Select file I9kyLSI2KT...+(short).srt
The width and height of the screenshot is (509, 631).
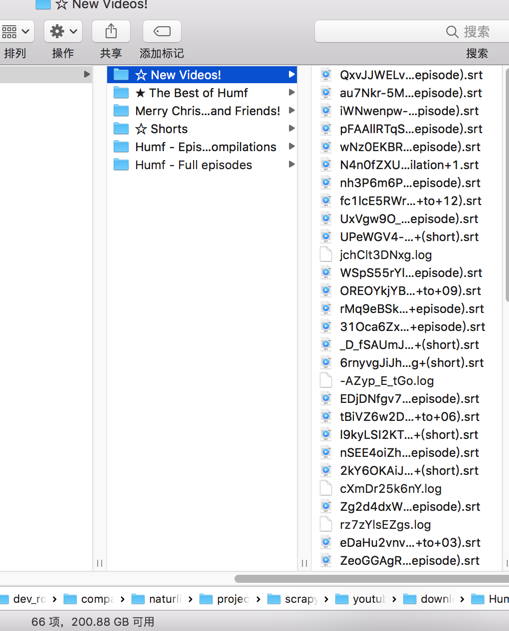click(406, 435)
